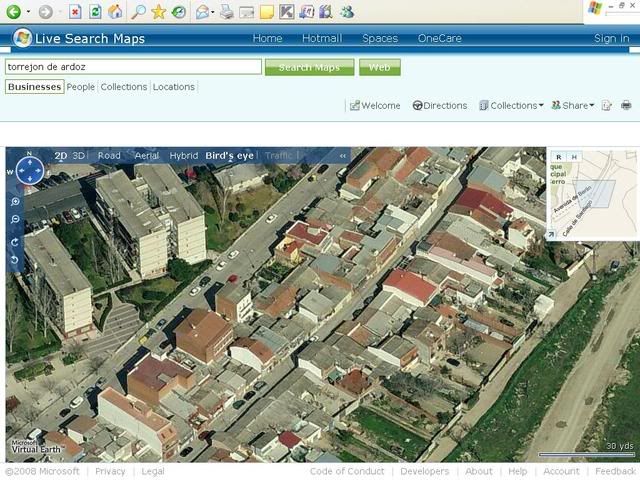
Task: Open the Hotmail link in header
Action: [x=322, y=38]
